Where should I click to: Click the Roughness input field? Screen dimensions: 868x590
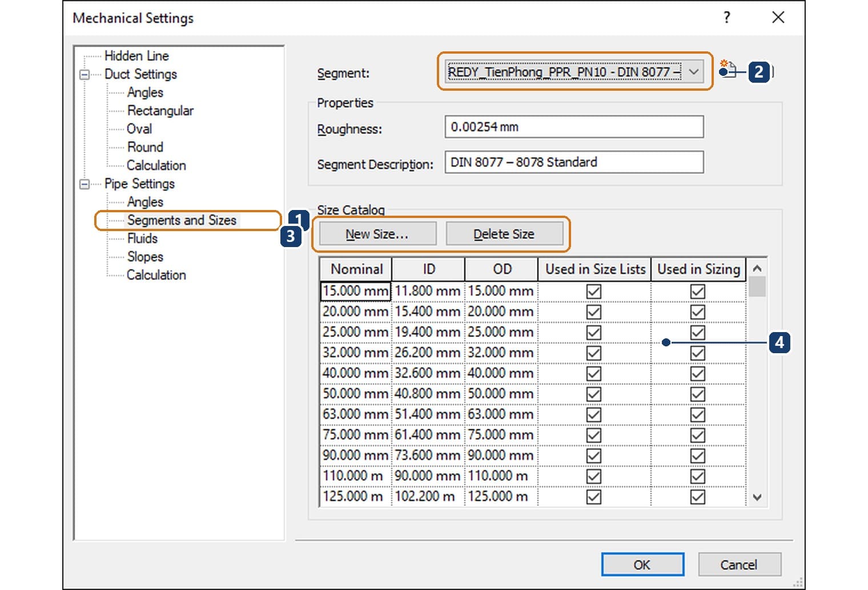pyautogui.click(x=574, y=127)
